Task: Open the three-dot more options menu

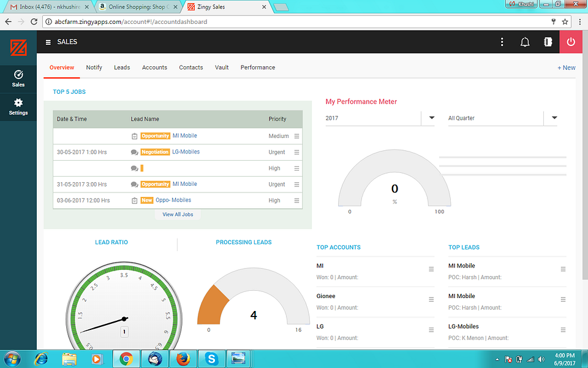Action: [502, 42]
